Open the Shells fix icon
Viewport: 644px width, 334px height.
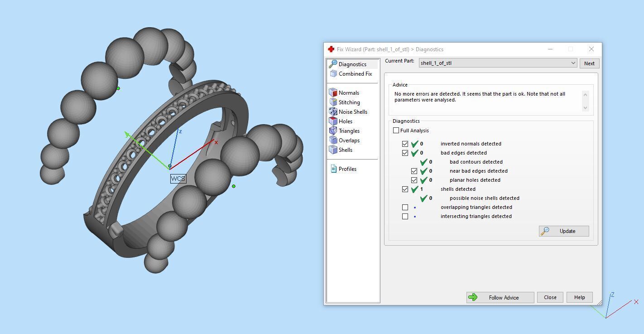[x=333, y=150]
